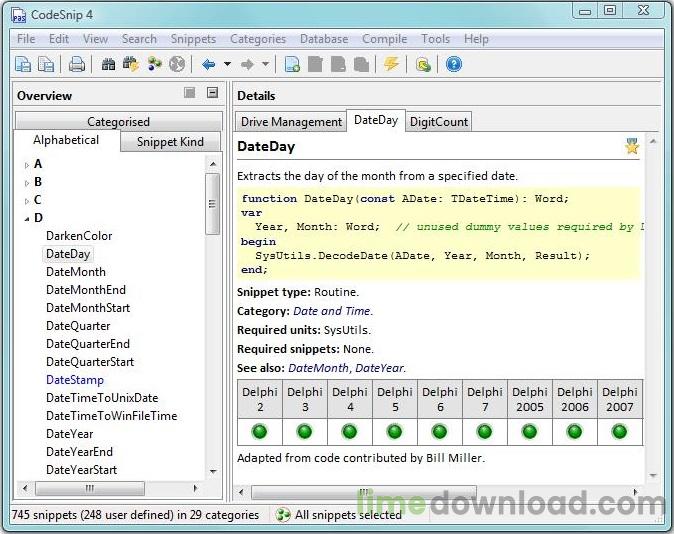Open the Snippets menu

(x=193, y=39)
